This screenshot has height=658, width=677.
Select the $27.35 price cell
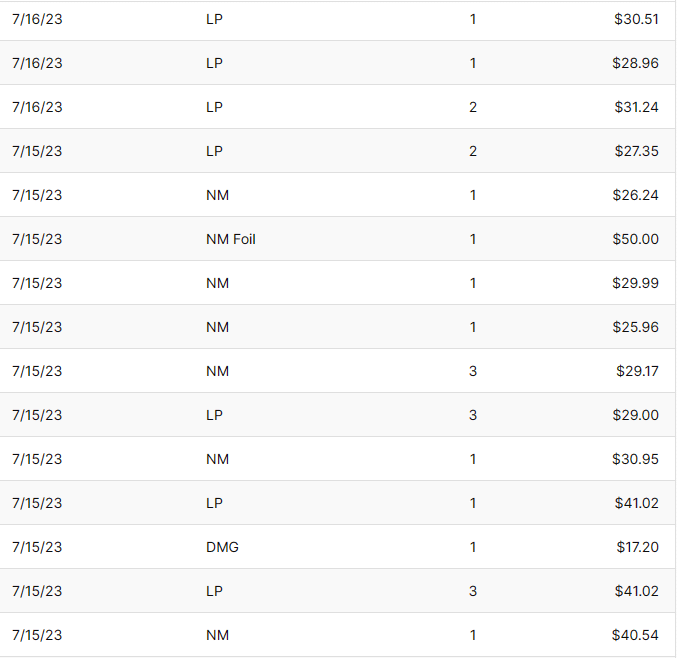pos(636,151)
